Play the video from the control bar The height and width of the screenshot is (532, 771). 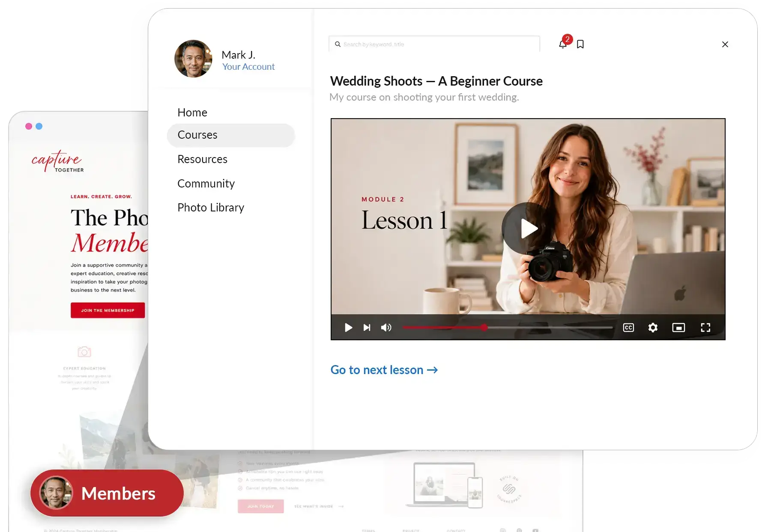coord(348,327)
